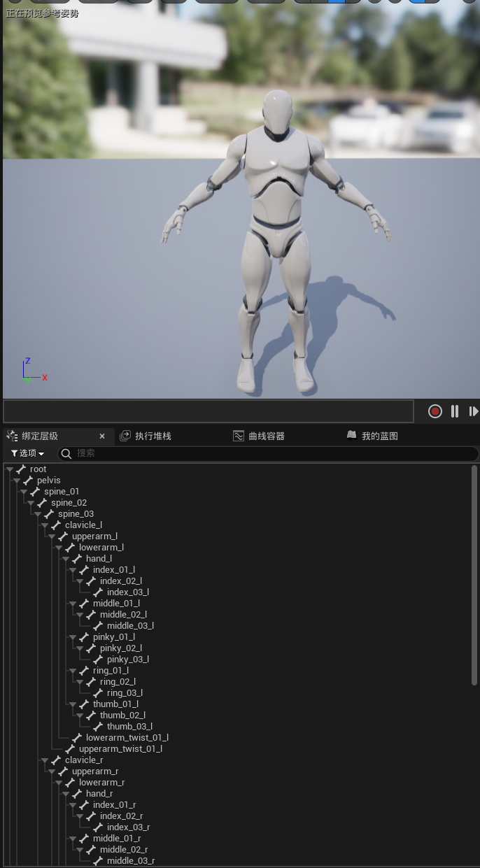
Task: Click the bone icon of upperarm_r
Action: click(63, 771)
